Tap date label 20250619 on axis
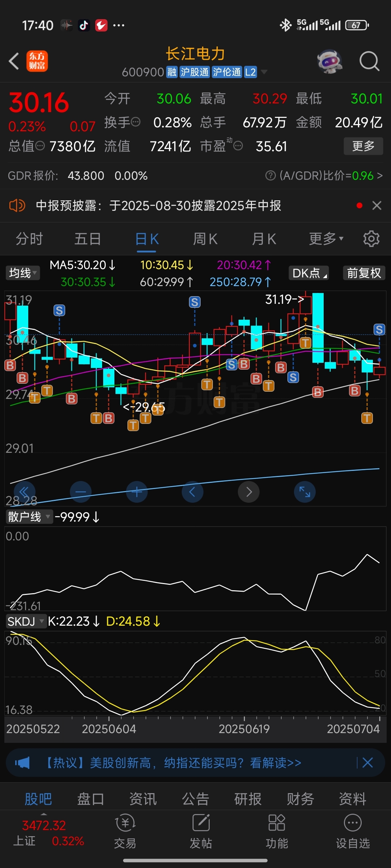 [x=244, y=729]
